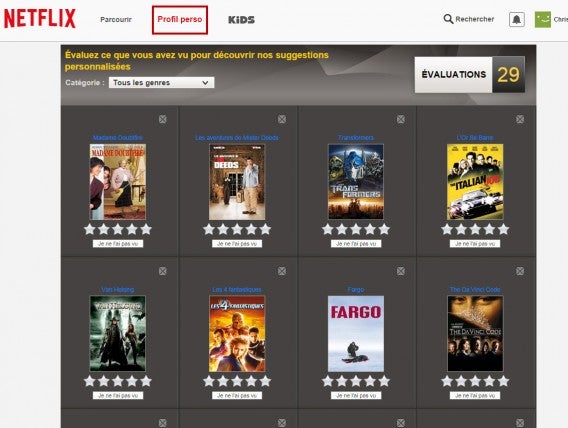Rate The Da Vinci Code four stars

(489, 381)
